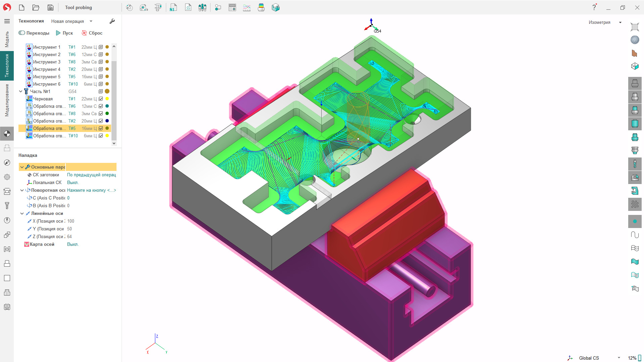The width and height of the screenshot is (644, 362).
Task: Uncheck the Черновая operation checkbox
Action: [100, 99]
